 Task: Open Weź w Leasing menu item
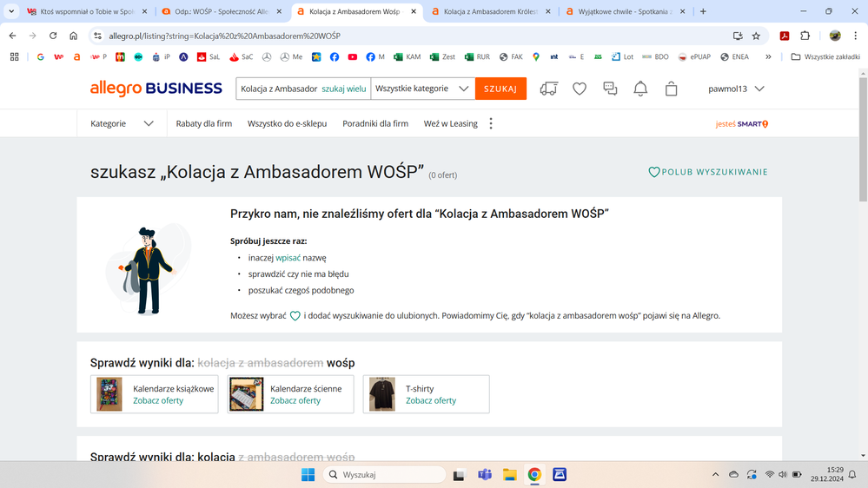tap(451, 123)
